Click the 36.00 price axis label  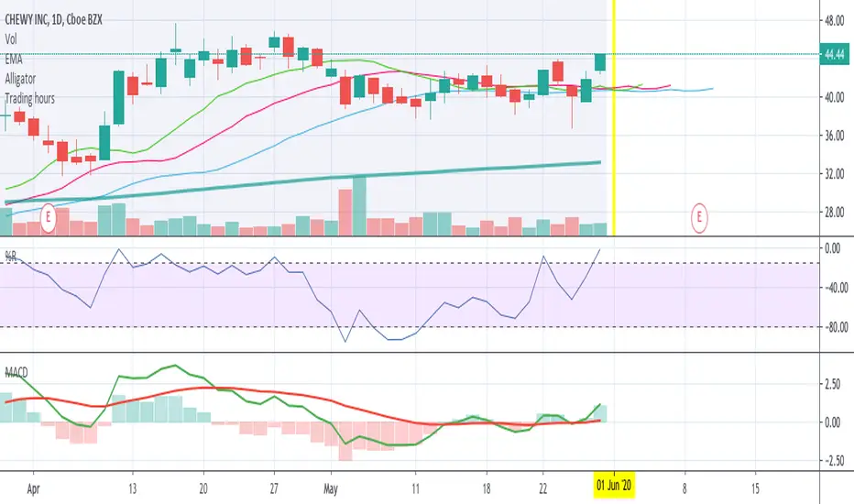point(835,136)
